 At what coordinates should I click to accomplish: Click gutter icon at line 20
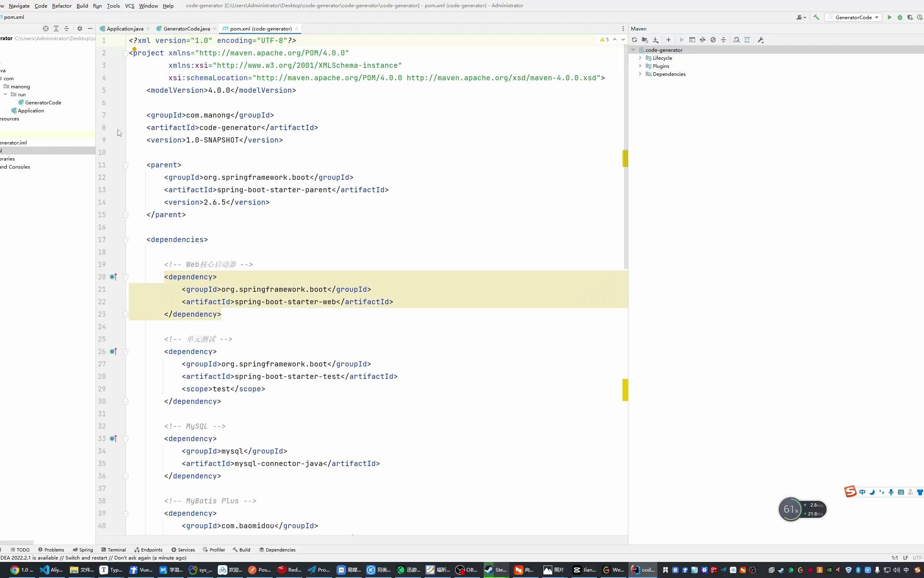[x=113, y=277]
